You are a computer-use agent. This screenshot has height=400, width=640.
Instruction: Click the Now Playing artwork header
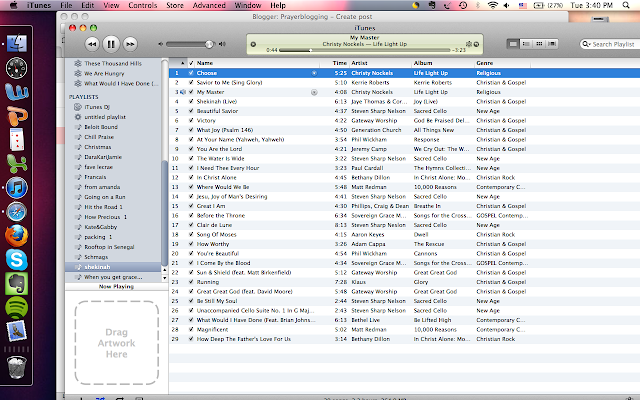click(x=116, y=287)
